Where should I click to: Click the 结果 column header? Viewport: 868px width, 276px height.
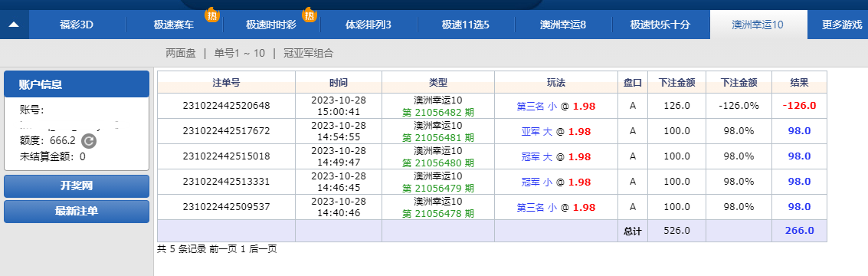799,83
